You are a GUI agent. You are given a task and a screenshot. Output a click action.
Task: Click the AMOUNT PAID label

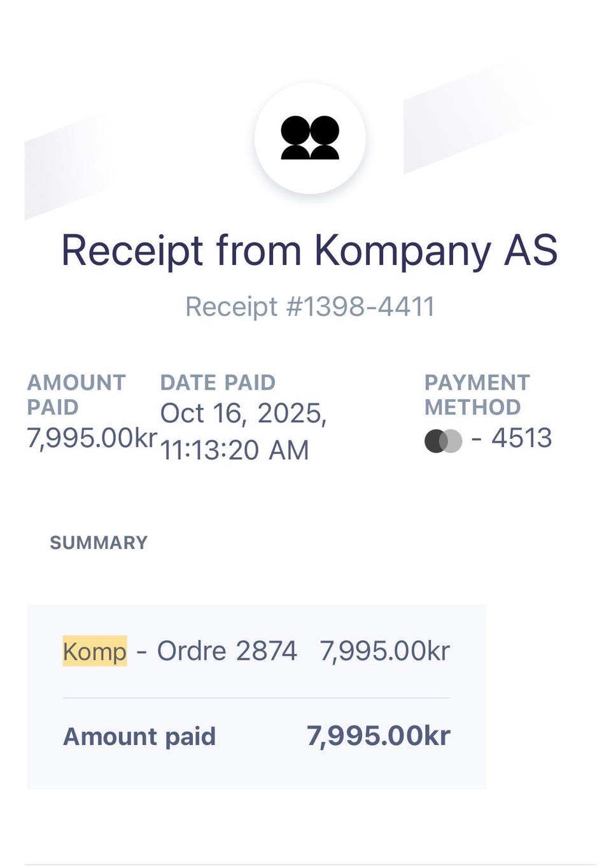(x=76, y=394)
